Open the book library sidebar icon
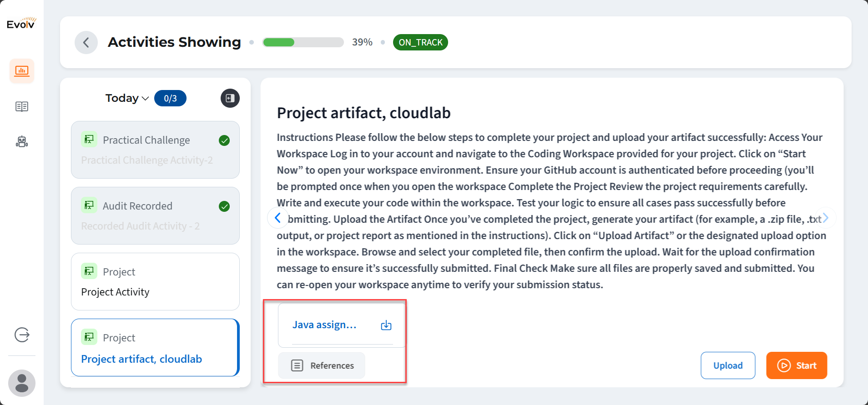This screenshot has height=405, width=868. tap(22, 106)
